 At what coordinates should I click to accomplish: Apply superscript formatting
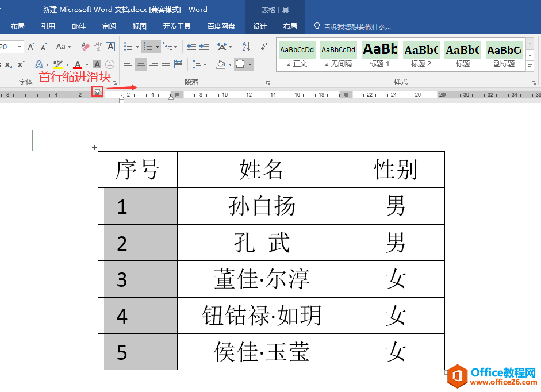[x=21, y=64]
